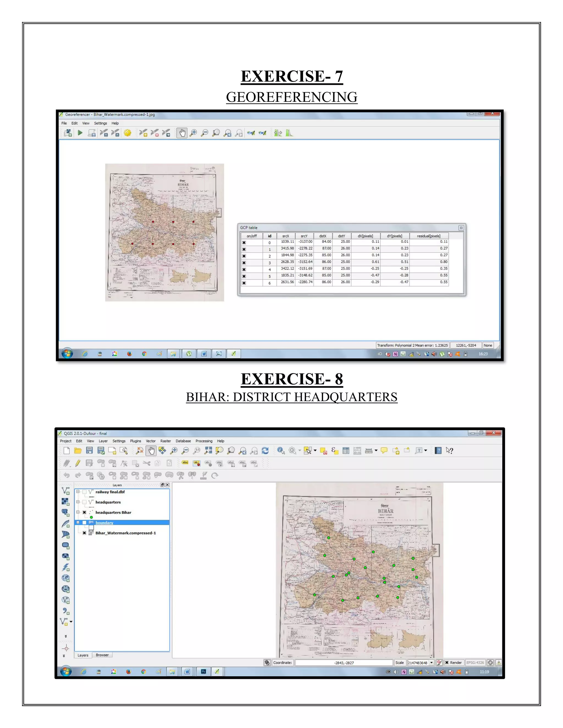Select Pan Map hand tool in QGIS toolbar
The image size is (563, 728).
(151, 451)
